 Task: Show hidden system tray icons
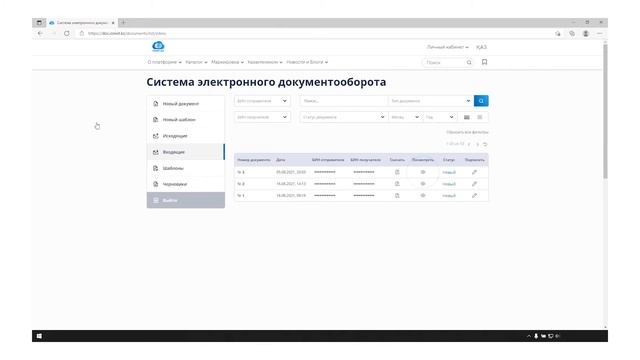tap(529, 336)
